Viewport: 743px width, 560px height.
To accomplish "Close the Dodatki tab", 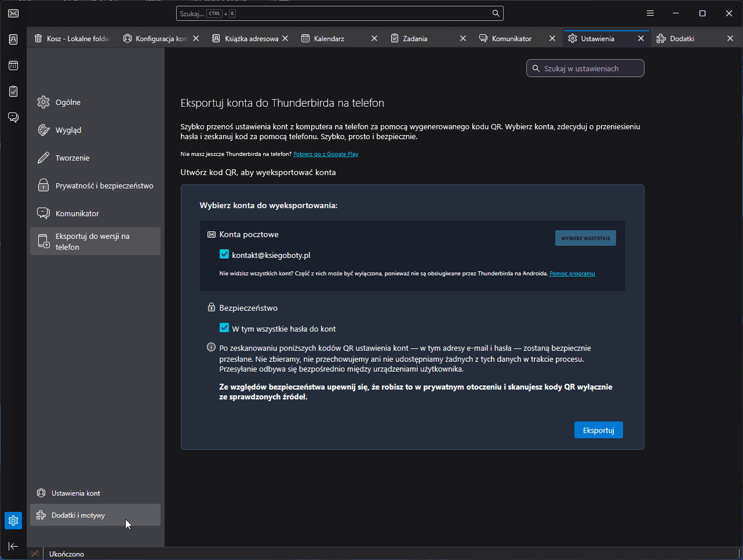I will (x=730, y=38).
